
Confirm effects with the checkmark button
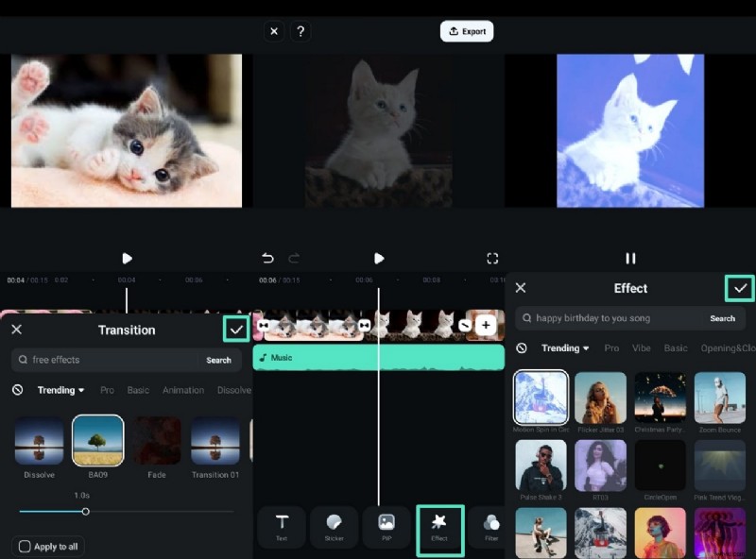[739, 288]
